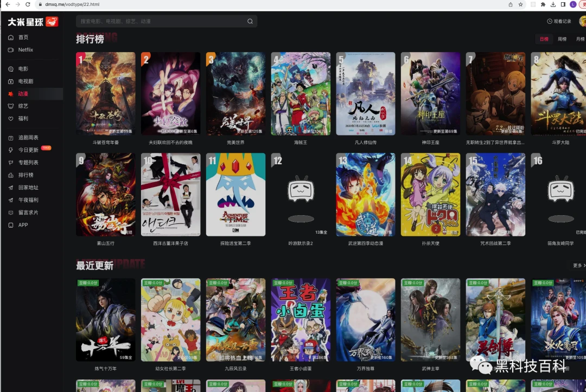Image resolution: width=586 pixels, height=392 pixels.
Task: Open rank 2 夫妇联欢回不去的夜晚 poster
Action: pyautogui.click(x=170, y=94)
